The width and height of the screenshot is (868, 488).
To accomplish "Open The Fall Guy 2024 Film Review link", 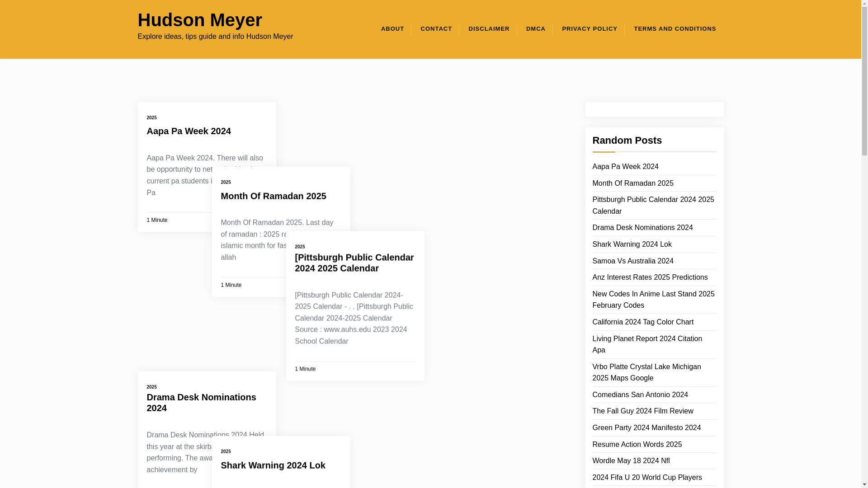I will pyautogui.click(x=642, y=411).
